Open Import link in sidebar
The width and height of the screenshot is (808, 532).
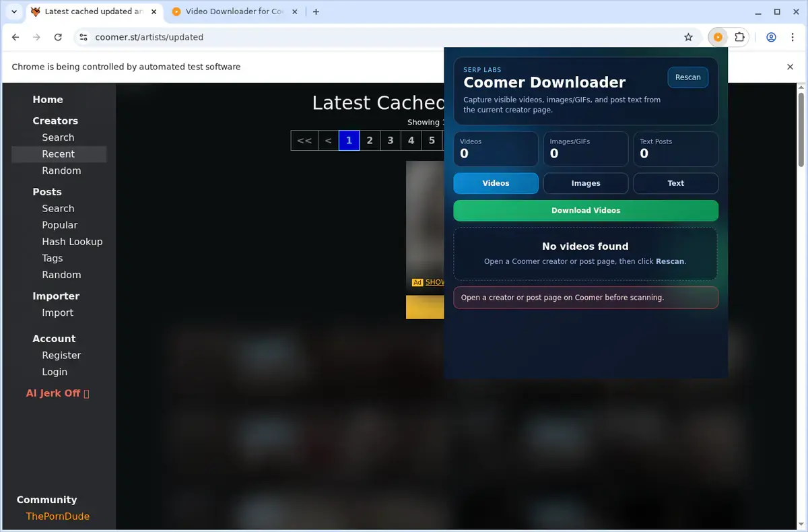click(58, 313)
